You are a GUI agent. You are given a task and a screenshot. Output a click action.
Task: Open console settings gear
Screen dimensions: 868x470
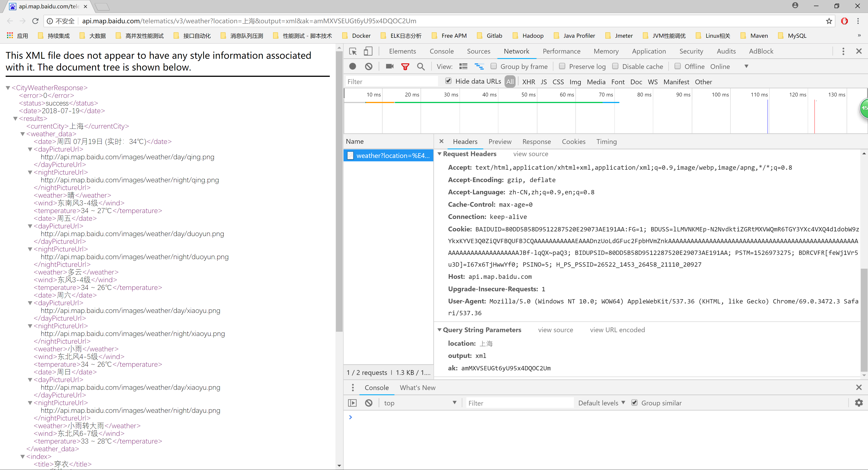[859, 403]
